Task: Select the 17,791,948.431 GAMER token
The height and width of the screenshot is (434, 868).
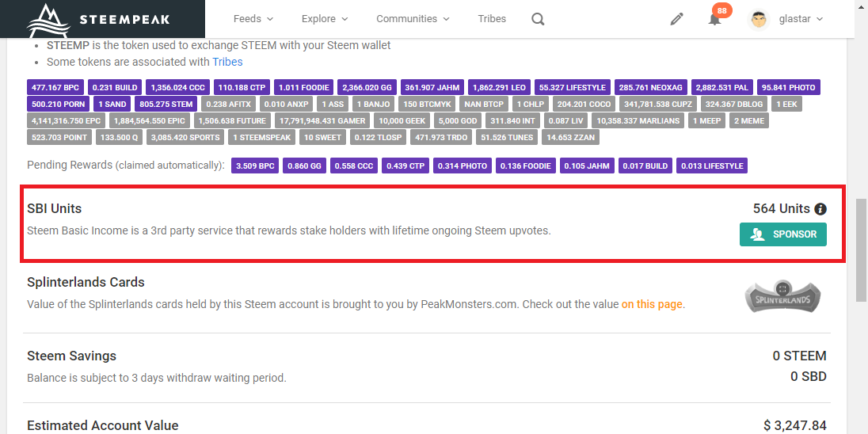Action: (322, 120)
